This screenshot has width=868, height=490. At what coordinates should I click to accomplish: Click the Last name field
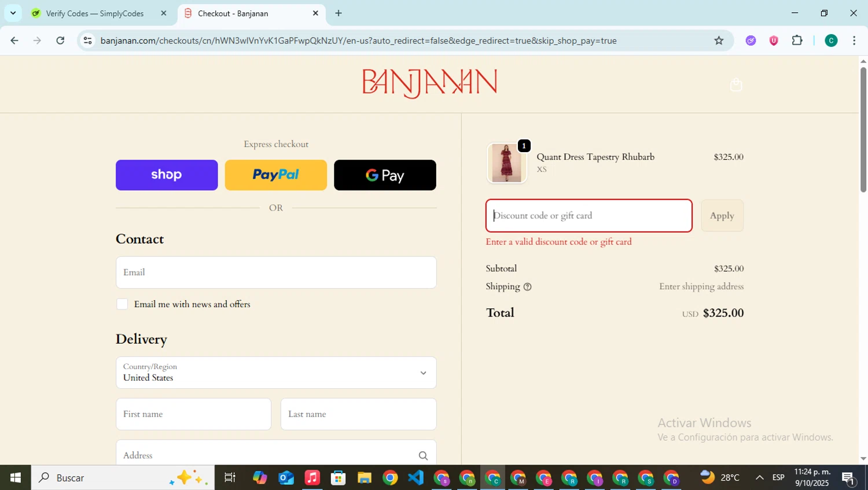(x=358, y=414)
